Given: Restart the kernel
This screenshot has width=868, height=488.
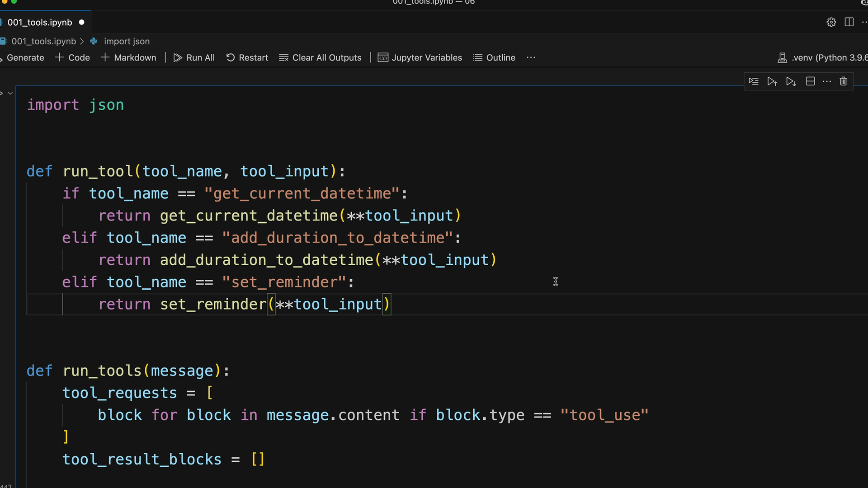Looking at the screenshot, I should tap(247, 57).
